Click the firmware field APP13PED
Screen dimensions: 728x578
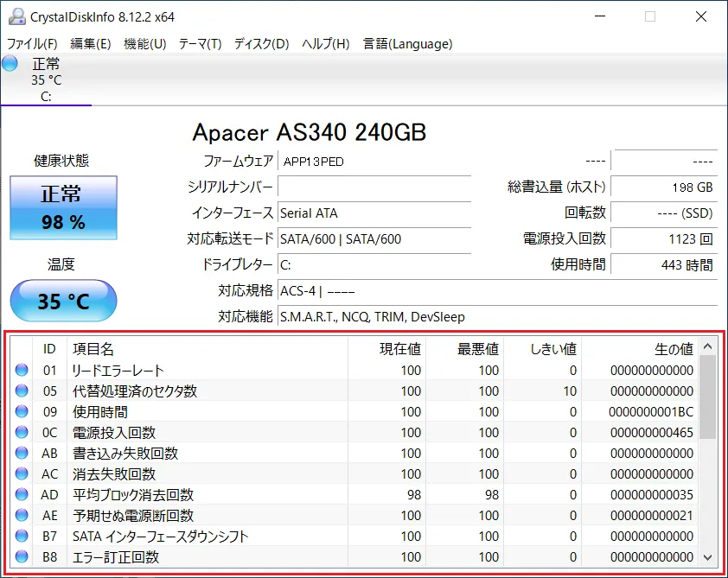[374, 162]
